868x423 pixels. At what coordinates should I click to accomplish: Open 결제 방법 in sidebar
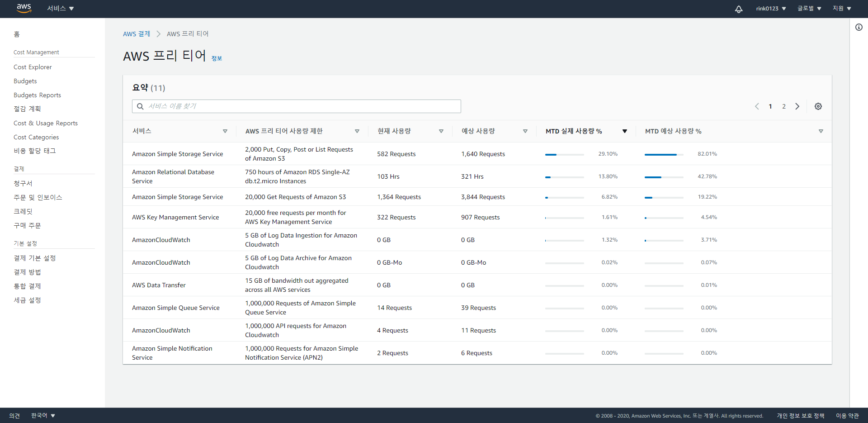27,272
